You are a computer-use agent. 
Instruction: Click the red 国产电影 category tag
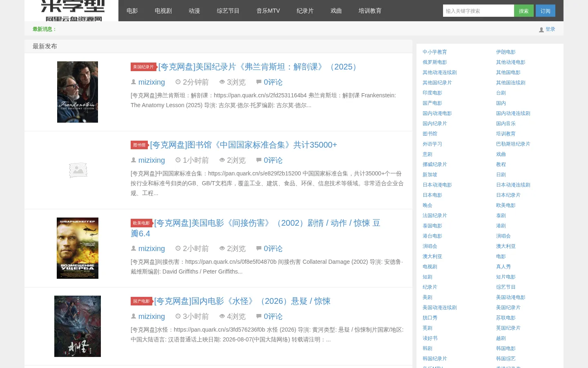point(141,301)
